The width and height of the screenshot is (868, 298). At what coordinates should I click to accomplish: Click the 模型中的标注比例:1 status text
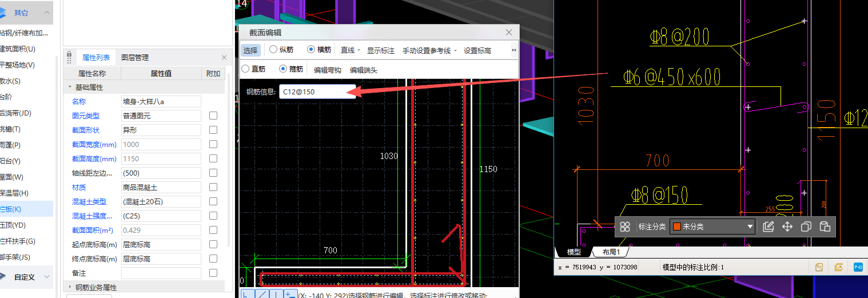point(693,267)
